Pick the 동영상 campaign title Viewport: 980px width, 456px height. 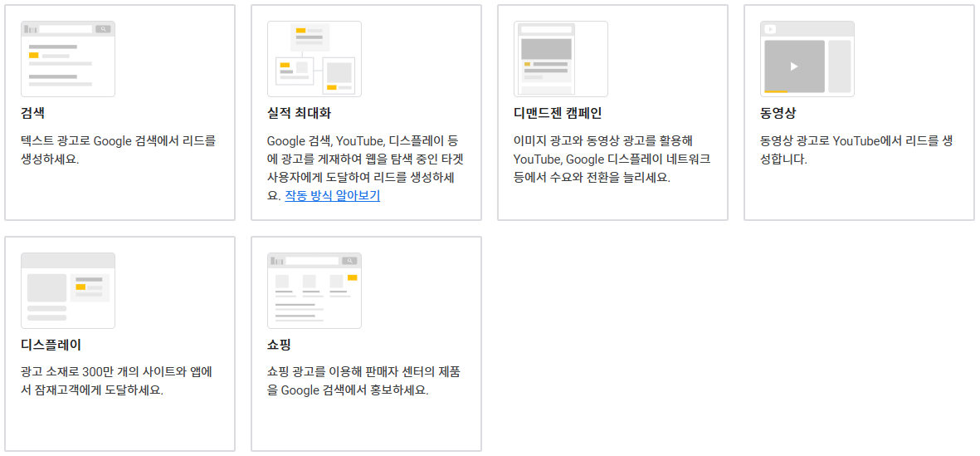[778, 113]
